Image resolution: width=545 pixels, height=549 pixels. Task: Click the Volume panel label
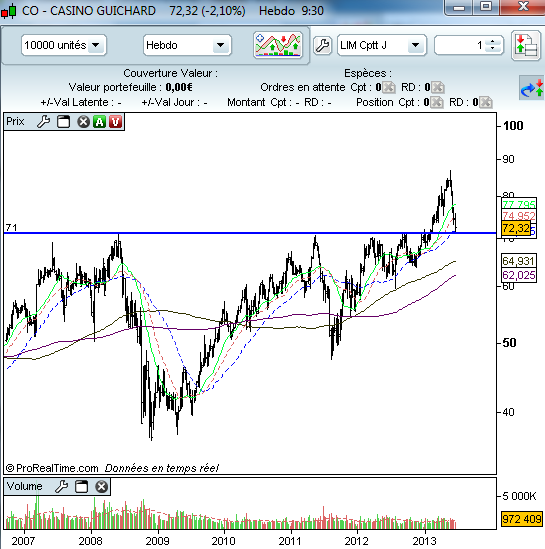pyautogui.click(x=25, y=486)
